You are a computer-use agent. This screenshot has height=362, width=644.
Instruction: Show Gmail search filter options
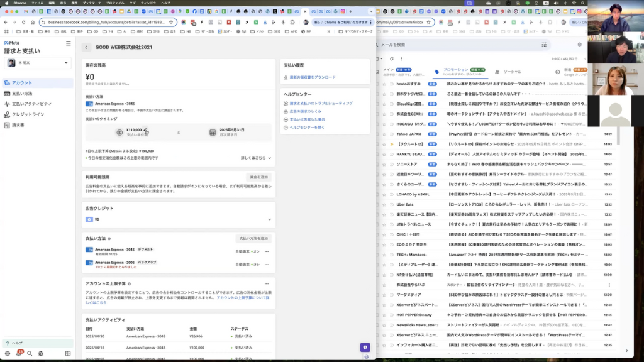544,45
